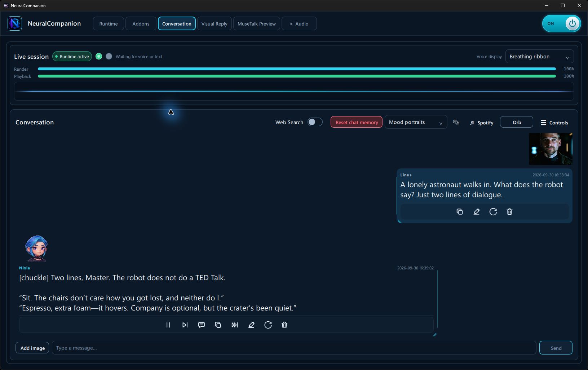Click the speech bubble icon on Nixie's reply
This screenshot has height=370, width=588.
[x=202, y=325]
